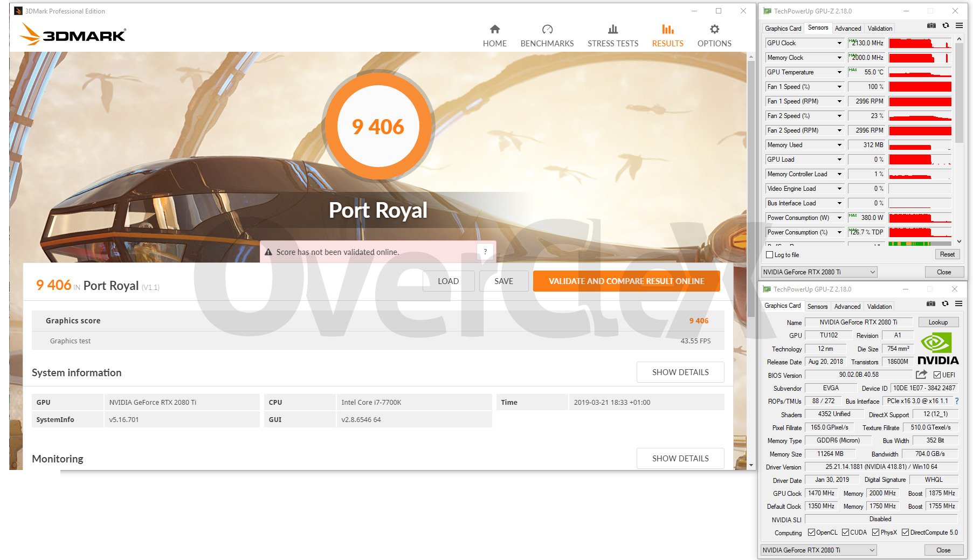Click the Graphics score value 9 406
973x560 pixels.
point(699,321)
